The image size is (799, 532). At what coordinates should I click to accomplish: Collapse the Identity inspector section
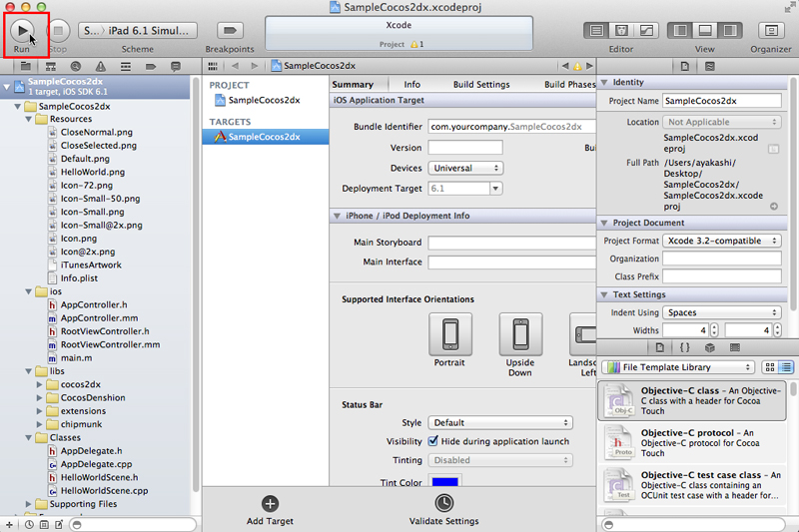[x=604, y=82]
